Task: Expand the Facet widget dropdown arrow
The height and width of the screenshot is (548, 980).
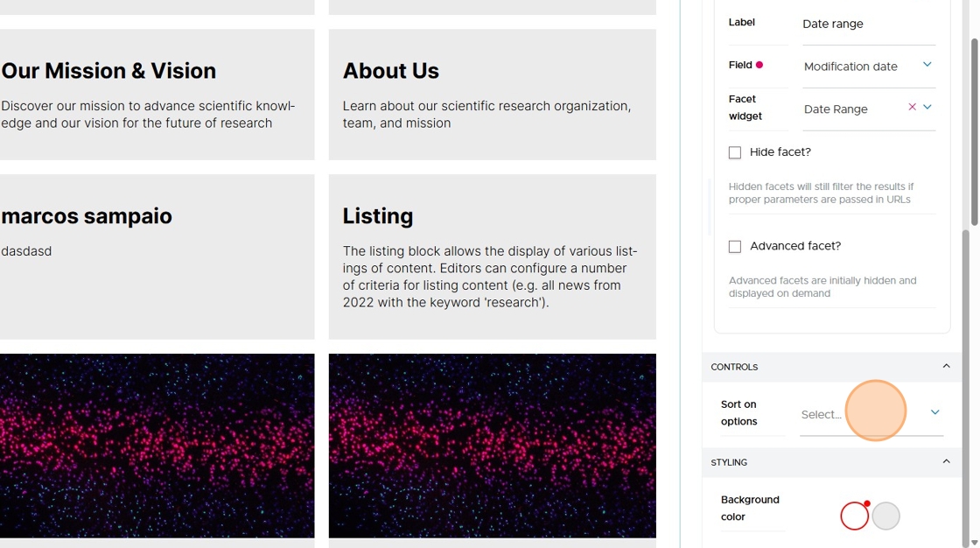Action: tap(927, 107)
